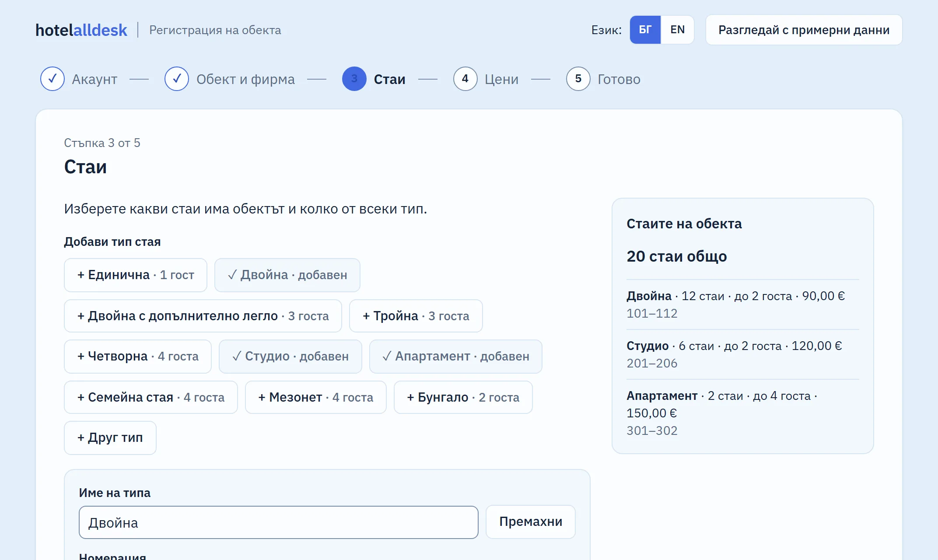
Task: Focus the Име на типа input field
Action: tap(279, 522)
